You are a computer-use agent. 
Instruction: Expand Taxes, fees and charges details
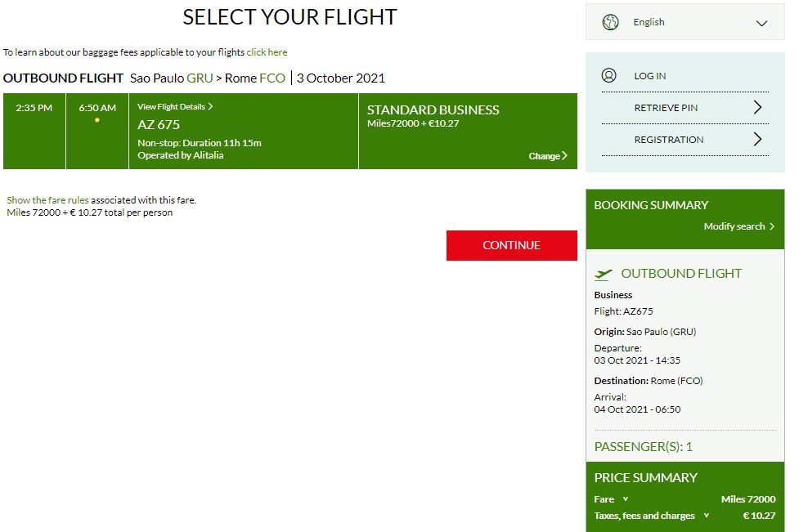pyautogui.click(x=707, y=516)
